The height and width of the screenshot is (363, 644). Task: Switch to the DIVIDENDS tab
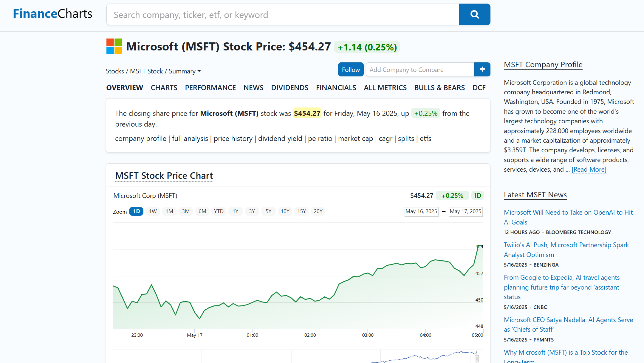[290, 88]
